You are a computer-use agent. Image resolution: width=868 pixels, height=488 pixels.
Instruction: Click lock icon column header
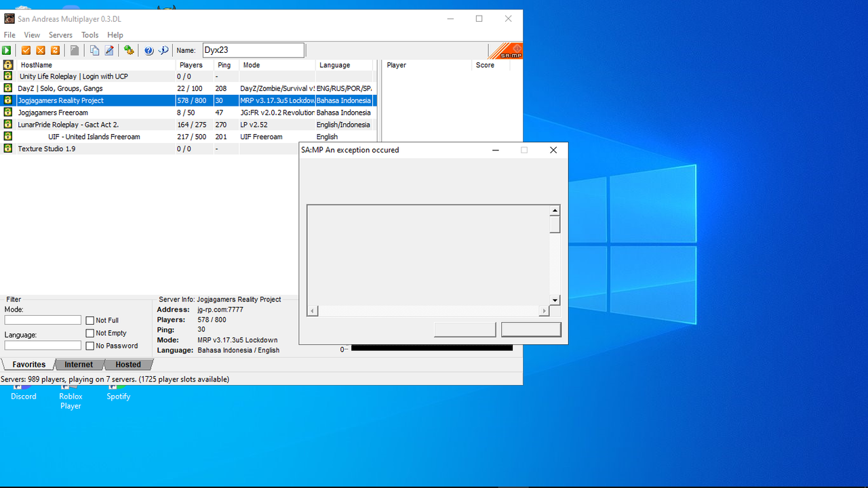coord(8,65)
